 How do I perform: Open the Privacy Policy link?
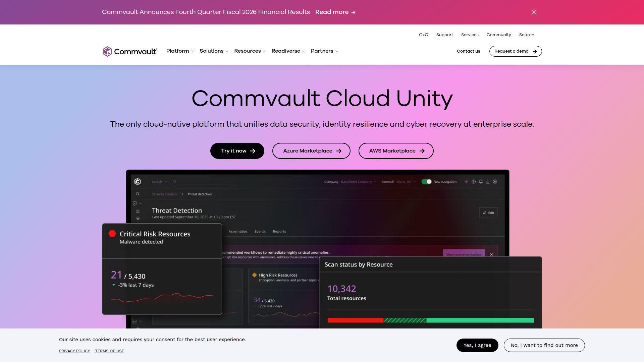click(74, 351)
